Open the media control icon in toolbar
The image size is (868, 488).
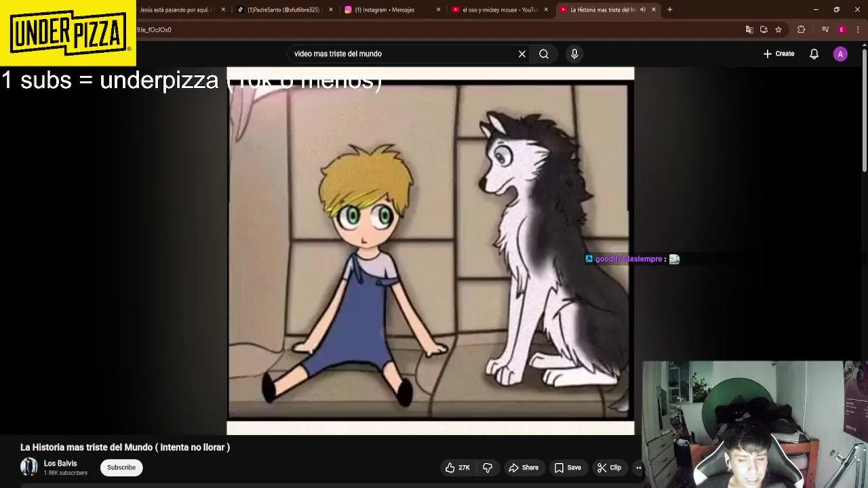coord(825,30)
